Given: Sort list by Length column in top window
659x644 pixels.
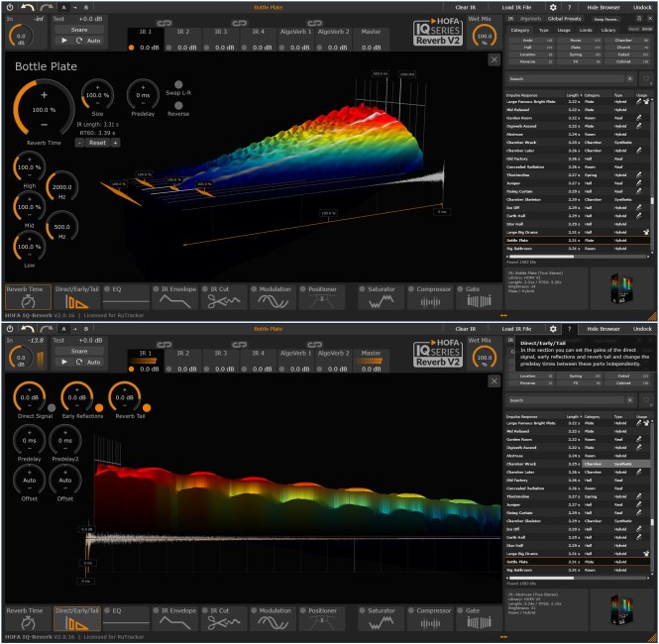Looking at the screenshot, I should tap(573, 95).
